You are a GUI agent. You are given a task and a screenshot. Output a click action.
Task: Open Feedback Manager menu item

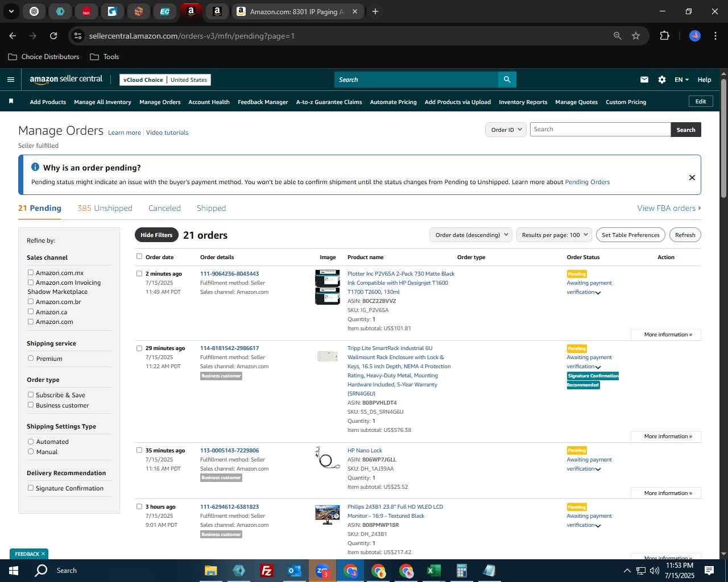[x=263, y=102]
